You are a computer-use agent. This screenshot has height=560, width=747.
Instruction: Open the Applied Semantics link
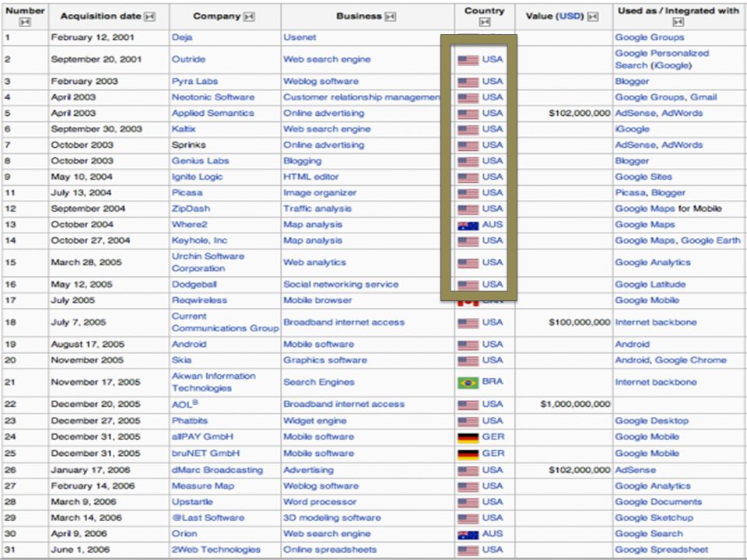click(x=213, y=113)
